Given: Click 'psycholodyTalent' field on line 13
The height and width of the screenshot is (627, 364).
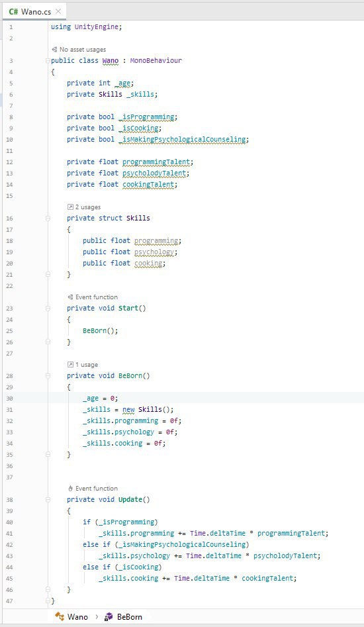Looking at the screenshot, I should coord(154,173).
